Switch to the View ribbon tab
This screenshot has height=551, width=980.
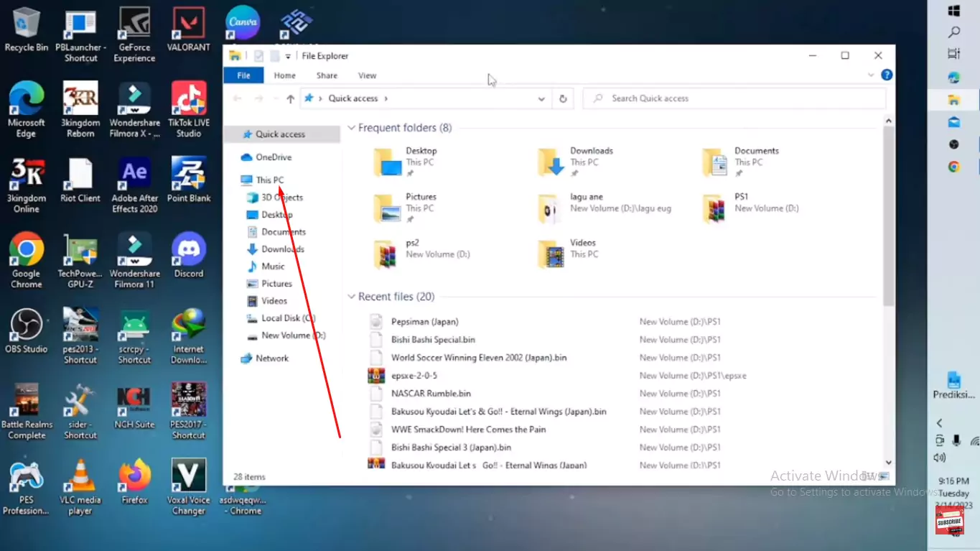[x=367, y=75]
